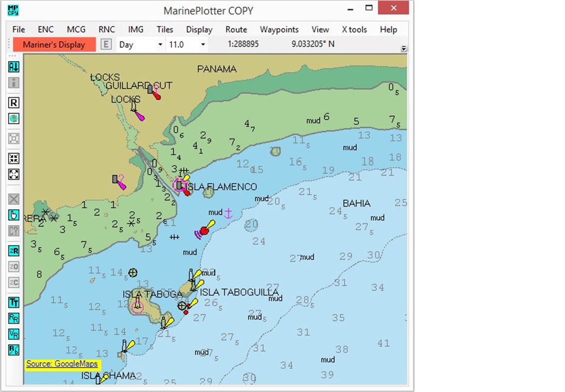Select the hand pointer tool

tap(13, 215)
